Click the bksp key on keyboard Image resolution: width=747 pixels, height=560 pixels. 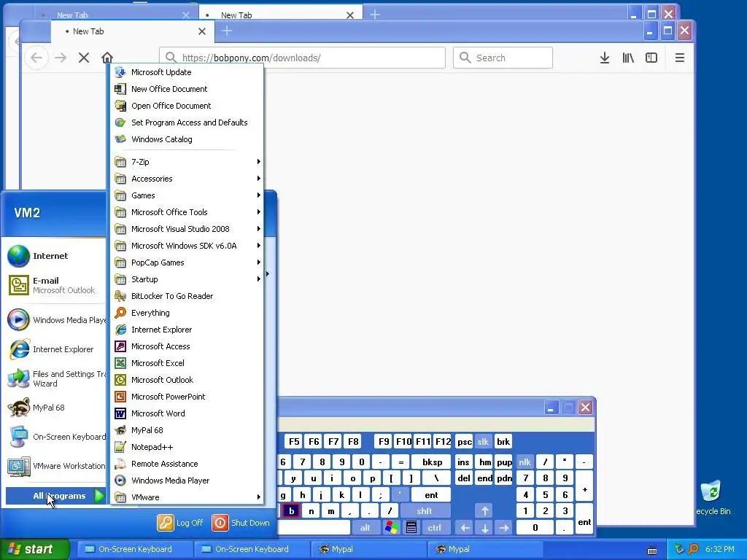click(431, 462)
